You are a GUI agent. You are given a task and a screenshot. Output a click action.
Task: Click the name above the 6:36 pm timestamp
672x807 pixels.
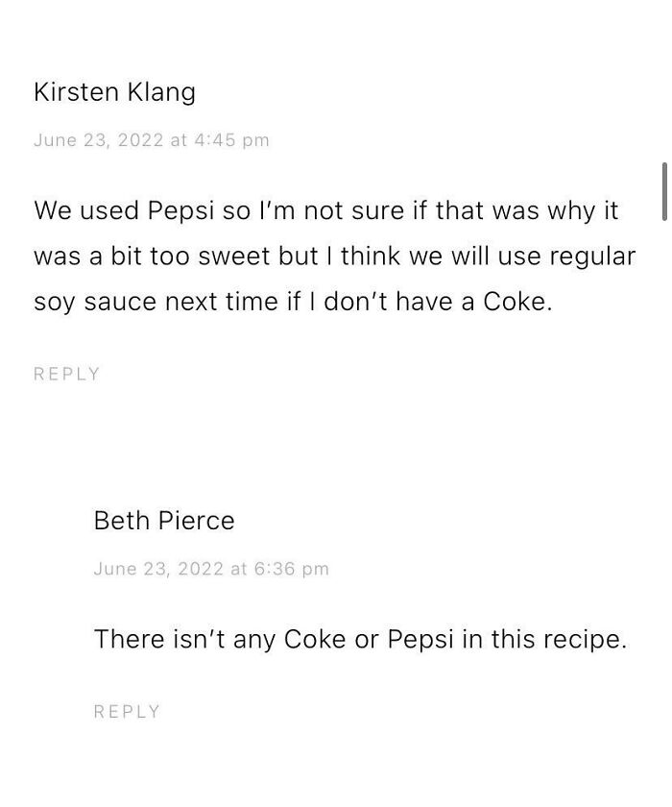coord(163,521)
